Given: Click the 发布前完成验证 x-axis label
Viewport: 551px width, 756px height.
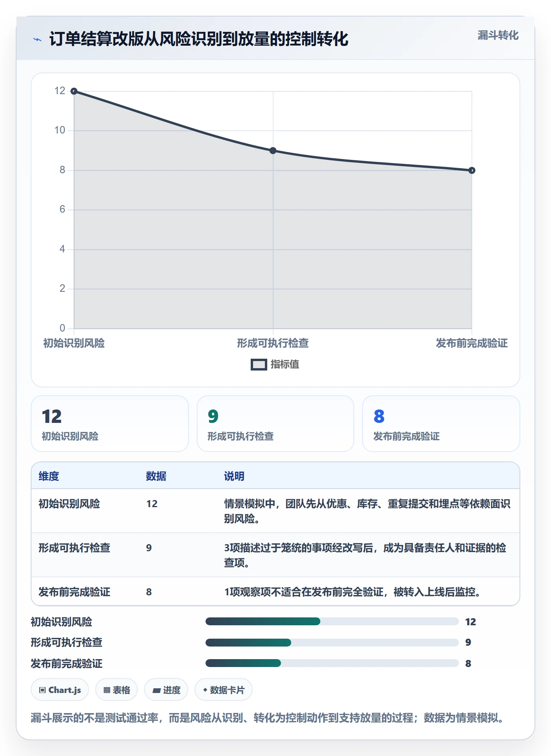Looking at the screenshot, I should [x=472, y=343].
